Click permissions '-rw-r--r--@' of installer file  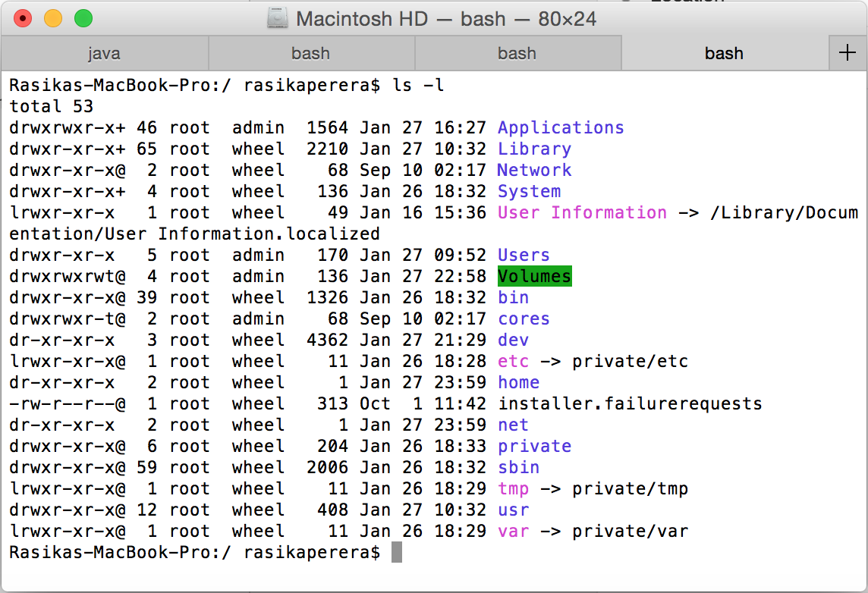pyautogui.click(x=68, y=404)
